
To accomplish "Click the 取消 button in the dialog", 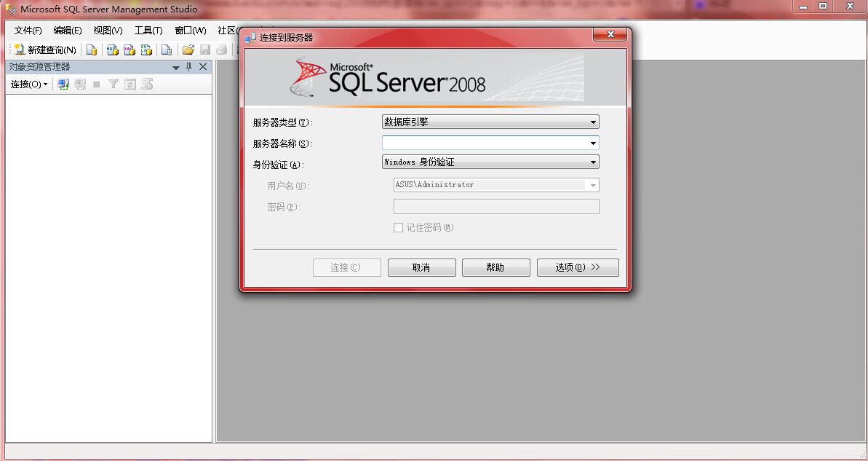I will tap(421, 267).
